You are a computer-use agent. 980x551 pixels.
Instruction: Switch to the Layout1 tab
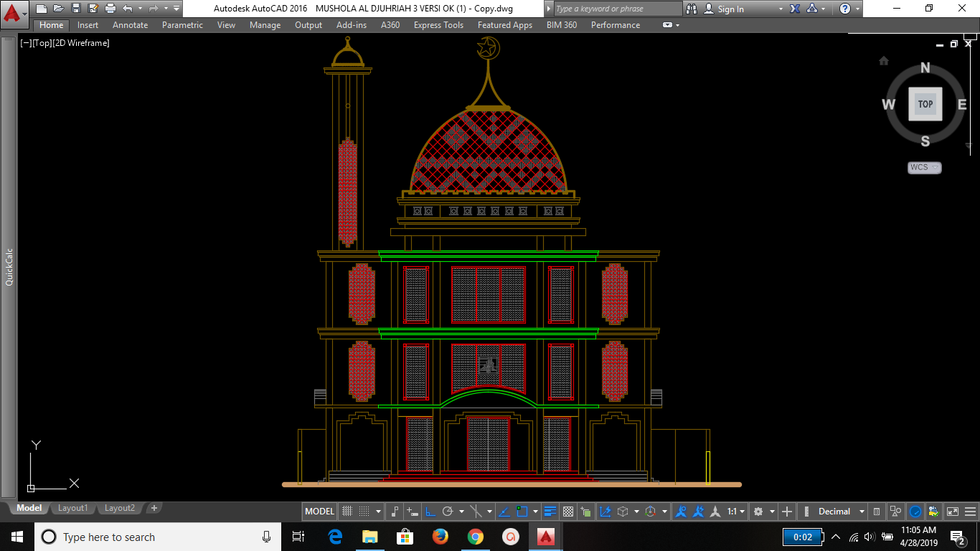click(x=72, y=508)
